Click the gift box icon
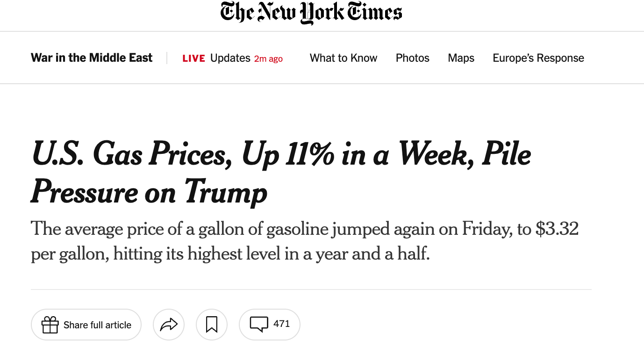Viewport: 644px width, 362px height. (50, 325)
